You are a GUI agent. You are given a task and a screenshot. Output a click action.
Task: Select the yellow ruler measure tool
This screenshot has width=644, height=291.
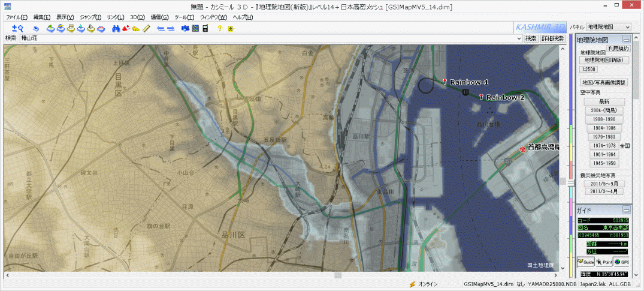pos(146,28)
